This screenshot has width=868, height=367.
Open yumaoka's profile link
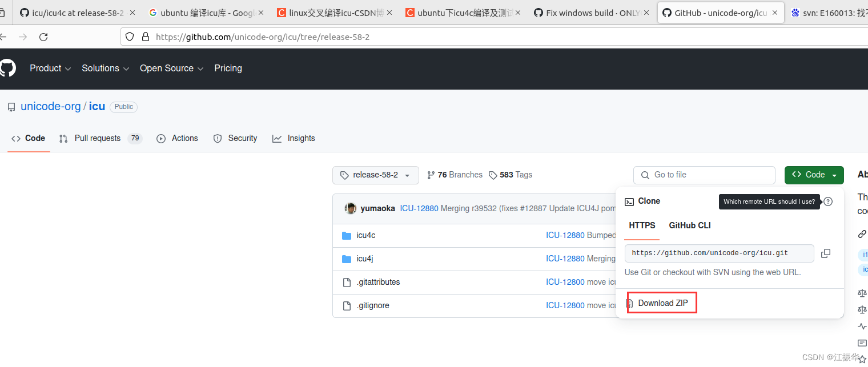pos(378,209)
